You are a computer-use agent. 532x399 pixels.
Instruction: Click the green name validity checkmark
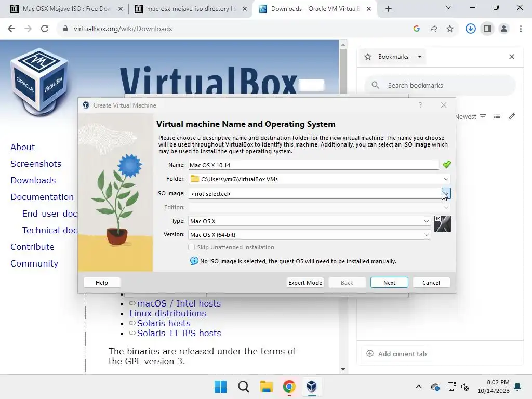tap(446, 165)
